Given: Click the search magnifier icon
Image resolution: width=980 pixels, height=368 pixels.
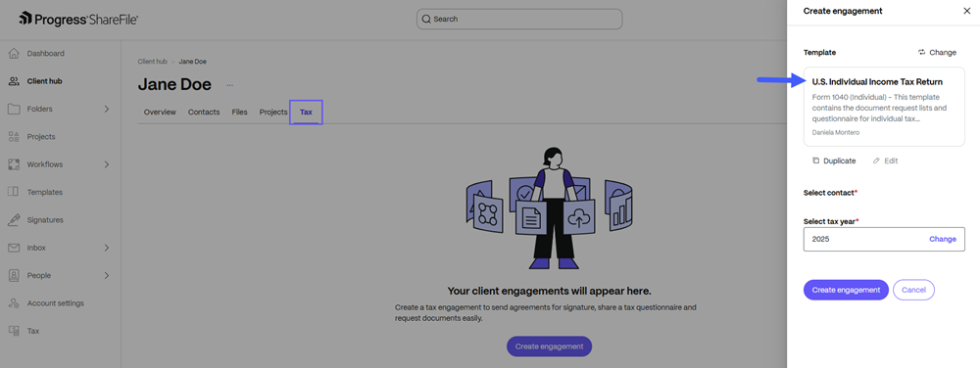Looking at the screenshot, I should coord(426,20).
